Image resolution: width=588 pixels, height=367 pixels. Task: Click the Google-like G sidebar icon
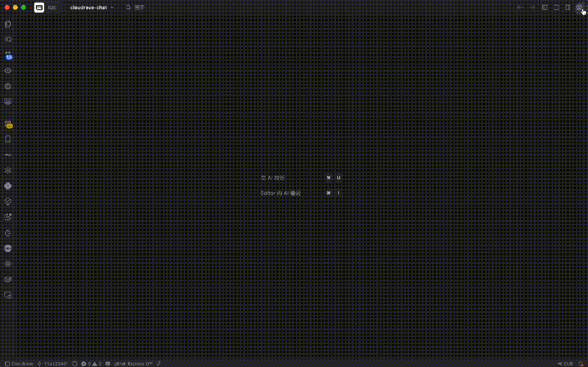point(8,233)
